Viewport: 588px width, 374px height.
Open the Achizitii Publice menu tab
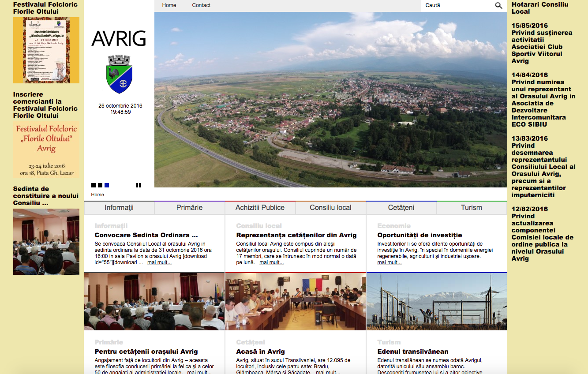[260, 208]
